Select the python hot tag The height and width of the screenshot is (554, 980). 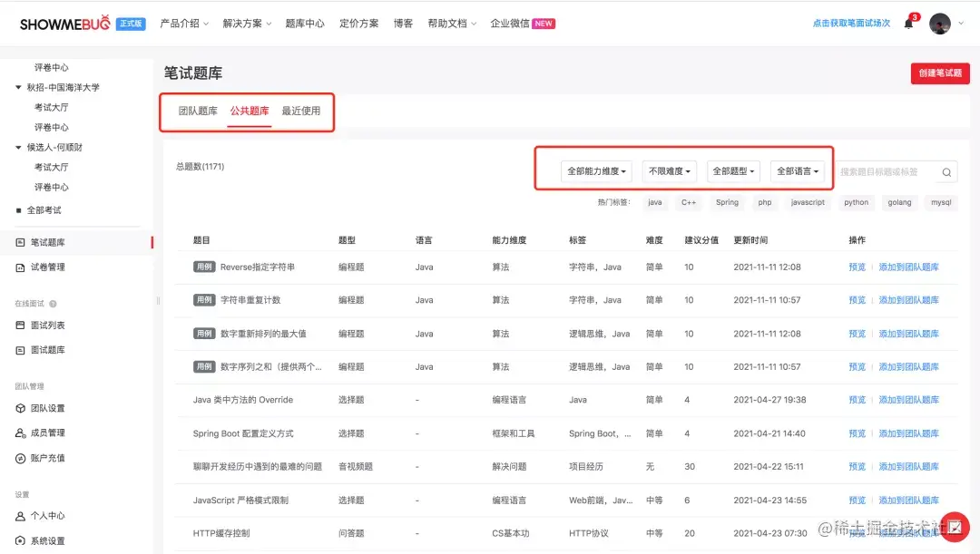(855, 202)
